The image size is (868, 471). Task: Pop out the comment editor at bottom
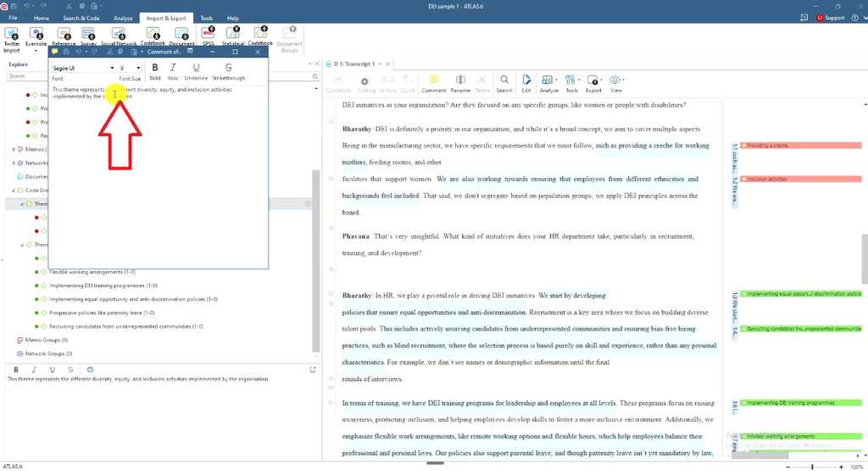coord(313,369)
